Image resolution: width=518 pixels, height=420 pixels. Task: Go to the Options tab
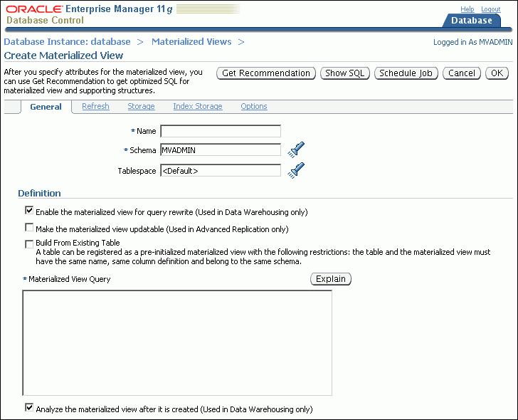(x=254, y=107)
